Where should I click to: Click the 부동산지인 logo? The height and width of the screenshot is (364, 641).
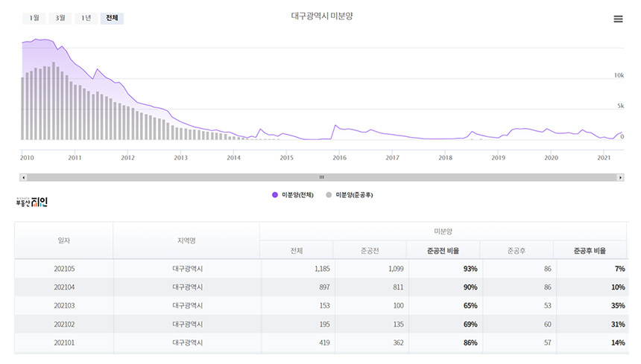(31, 201)
